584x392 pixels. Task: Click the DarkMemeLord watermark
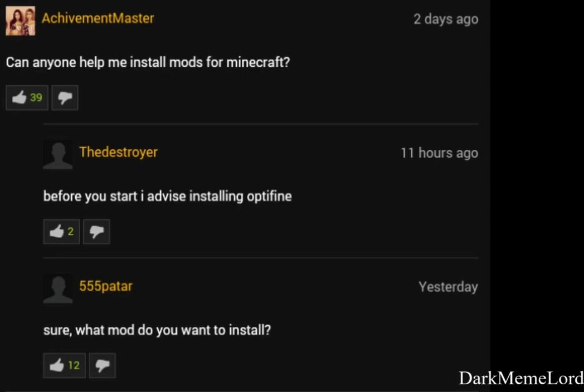[521, 378]
